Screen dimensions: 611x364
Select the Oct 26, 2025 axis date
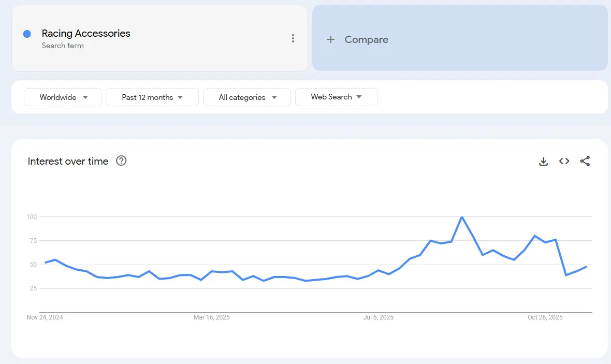click(x=545, y=317)
